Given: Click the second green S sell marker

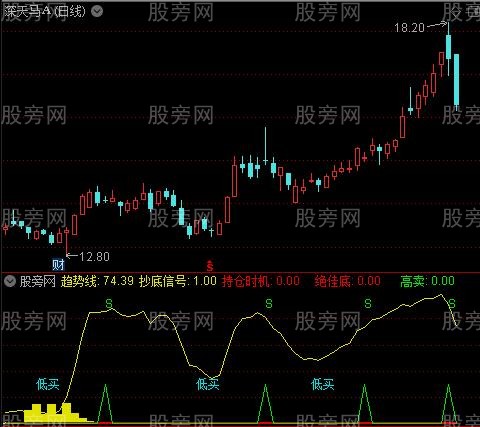Looking at the screenshot, I should tap(269, 304).
